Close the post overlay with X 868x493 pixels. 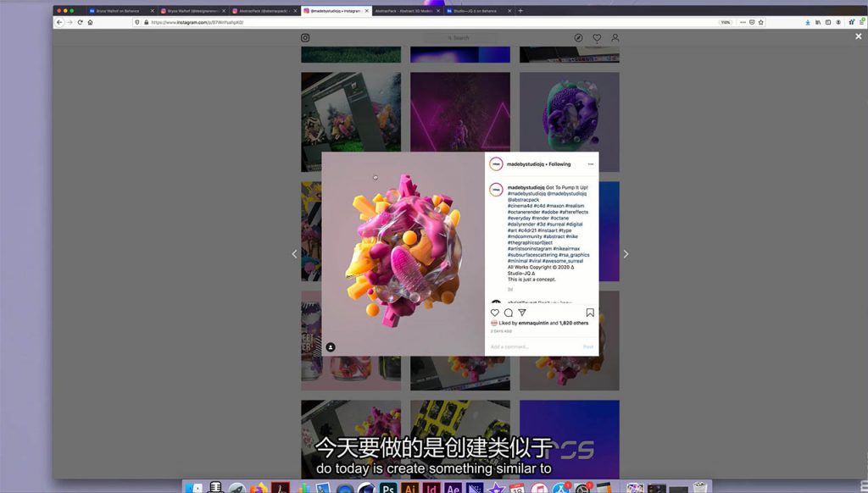[858, 36]
